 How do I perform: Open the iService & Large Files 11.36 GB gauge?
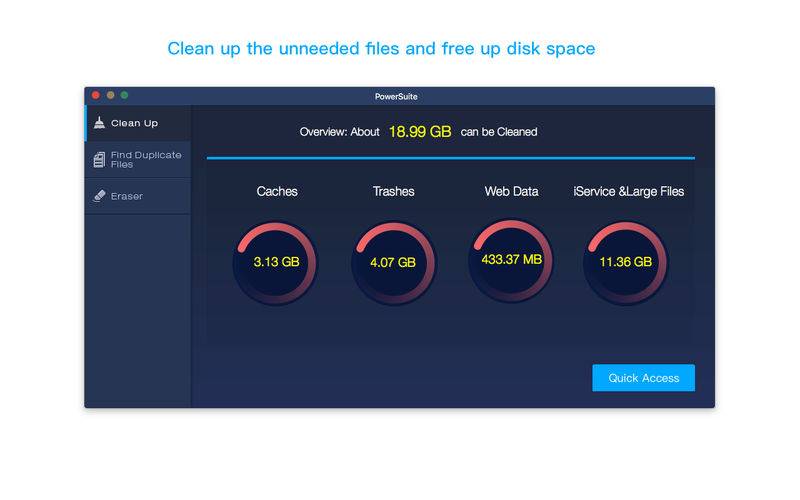(626, 263)
